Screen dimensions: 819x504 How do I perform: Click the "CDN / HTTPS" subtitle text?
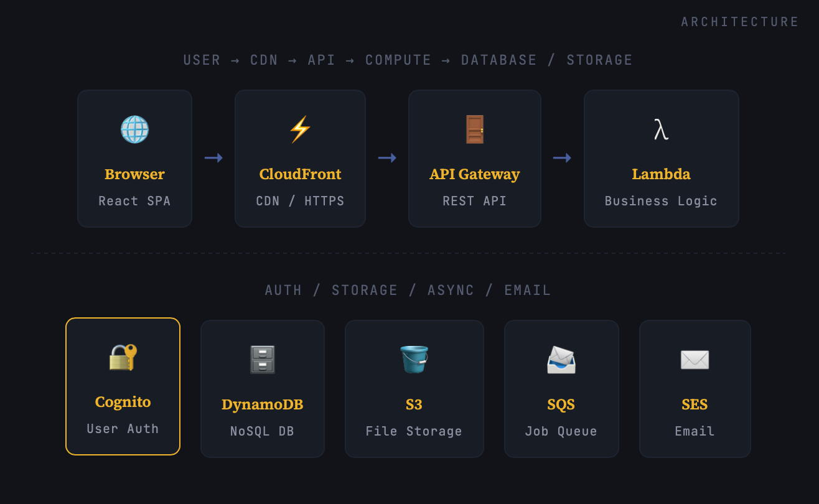coord(300,201)
